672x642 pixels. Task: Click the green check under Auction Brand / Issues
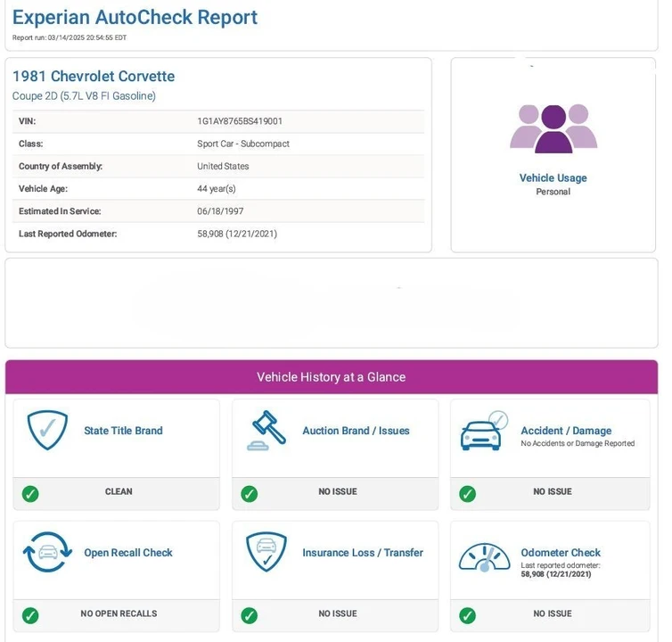point(249,494)
